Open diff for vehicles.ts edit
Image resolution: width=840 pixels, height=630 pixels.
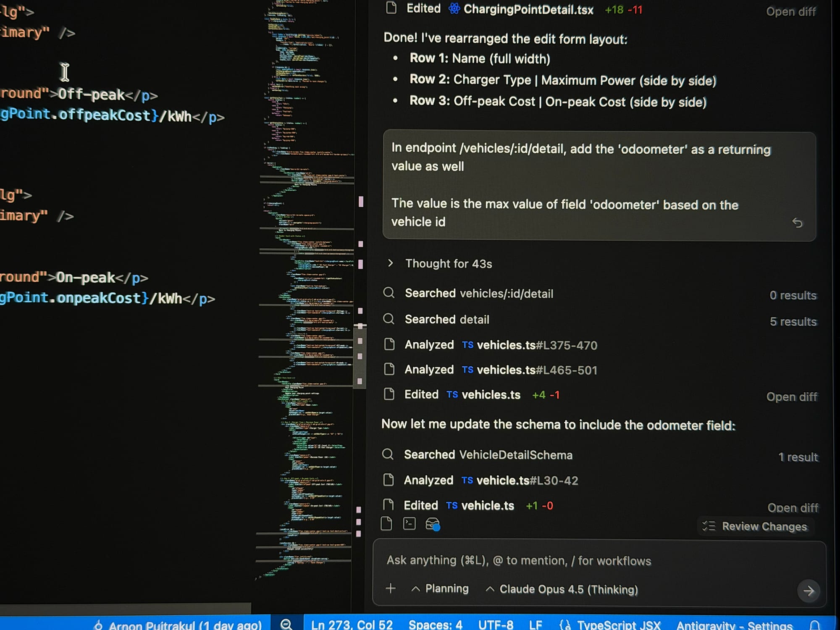point(792,396)
